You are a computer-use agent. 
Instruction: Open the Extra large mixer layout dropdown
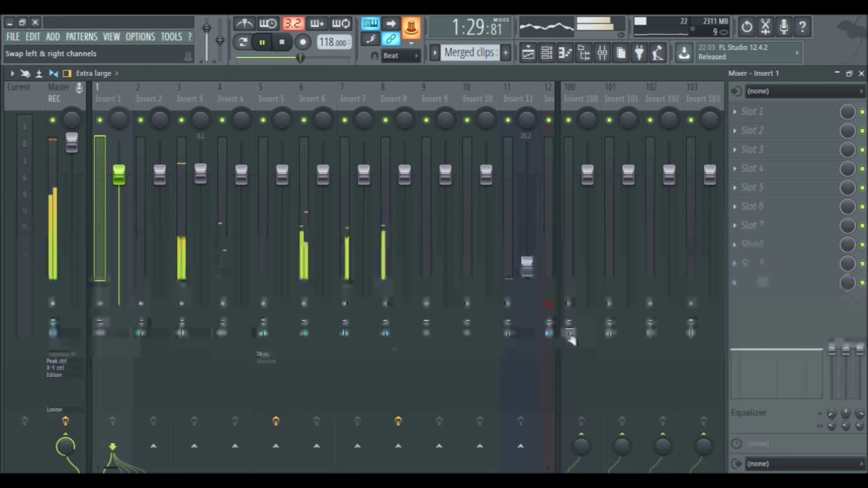98,73
